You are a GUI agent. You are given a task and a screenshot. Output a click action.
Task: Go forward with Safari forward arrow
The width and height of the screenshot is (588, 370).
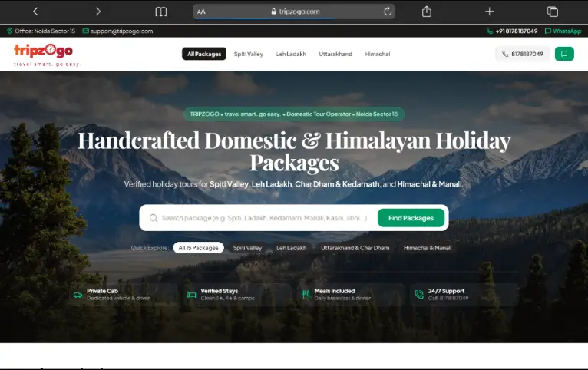tap(98, 12)
